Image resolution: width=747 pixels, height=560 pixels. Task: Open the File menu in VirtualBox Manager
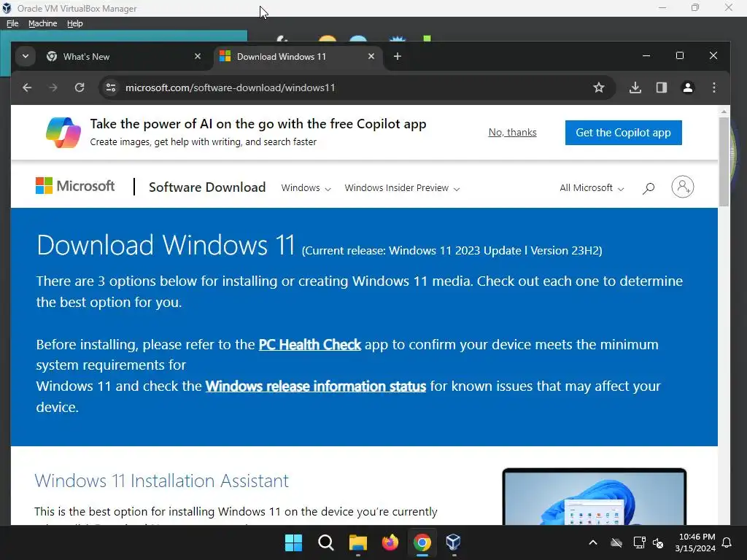(x=12, y=23)
